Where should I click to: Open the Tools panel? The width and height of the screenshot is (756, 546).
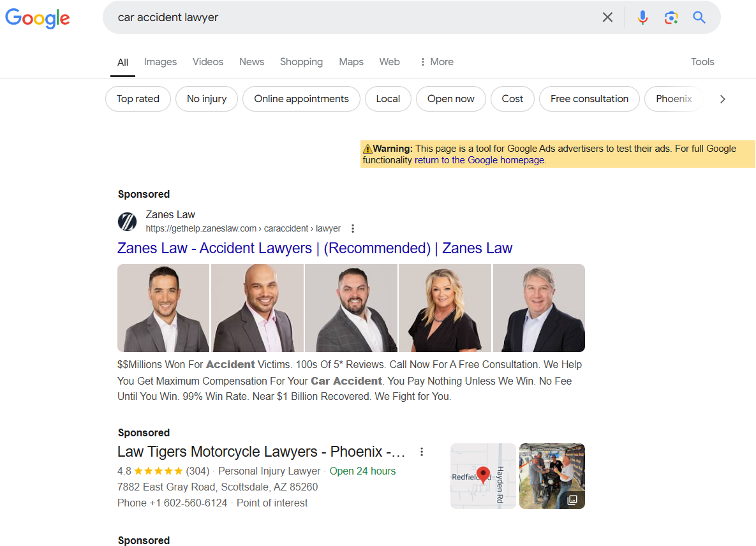(x=702, y=61)
